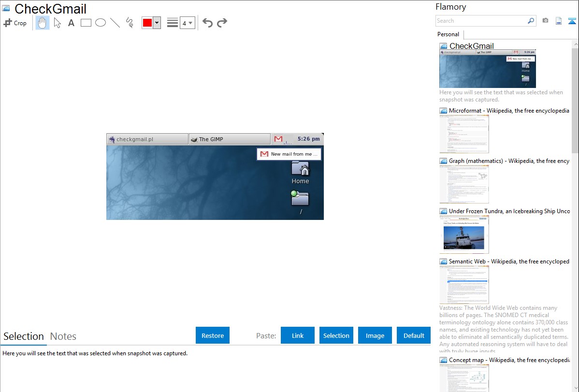Image resolution: width=579 pixels, height=392 pixels.
Task: Open the color picker dropdown arrow
Action: pyautogui.click(x=157, y=23)
